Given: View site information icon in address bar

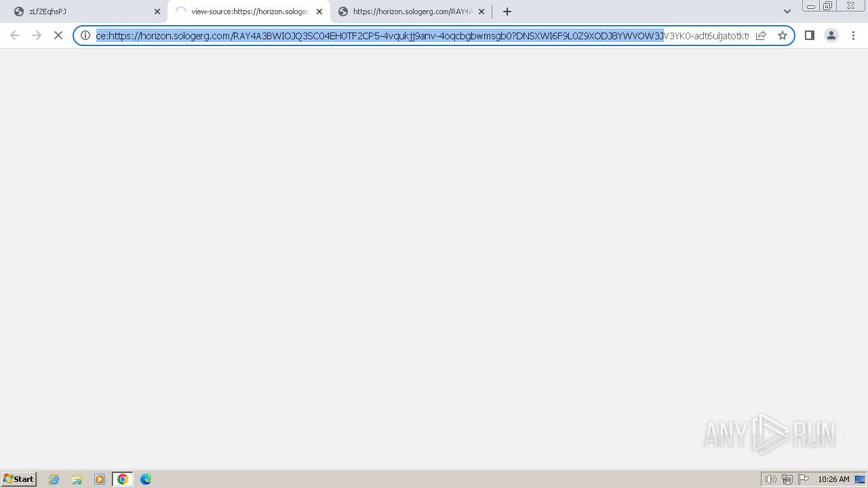Looking at the screenshot, I should [85, 35].
